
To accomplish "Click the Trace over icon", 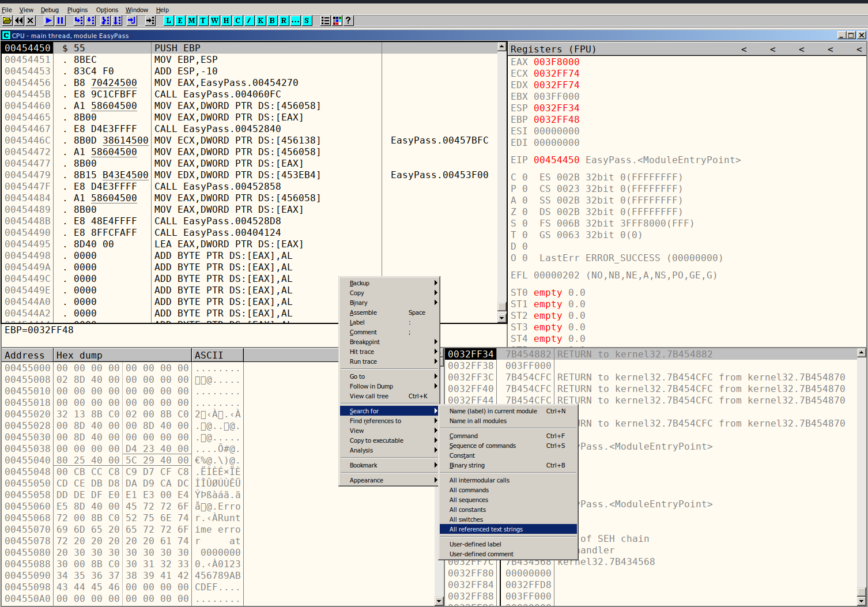I will (117, 21).
